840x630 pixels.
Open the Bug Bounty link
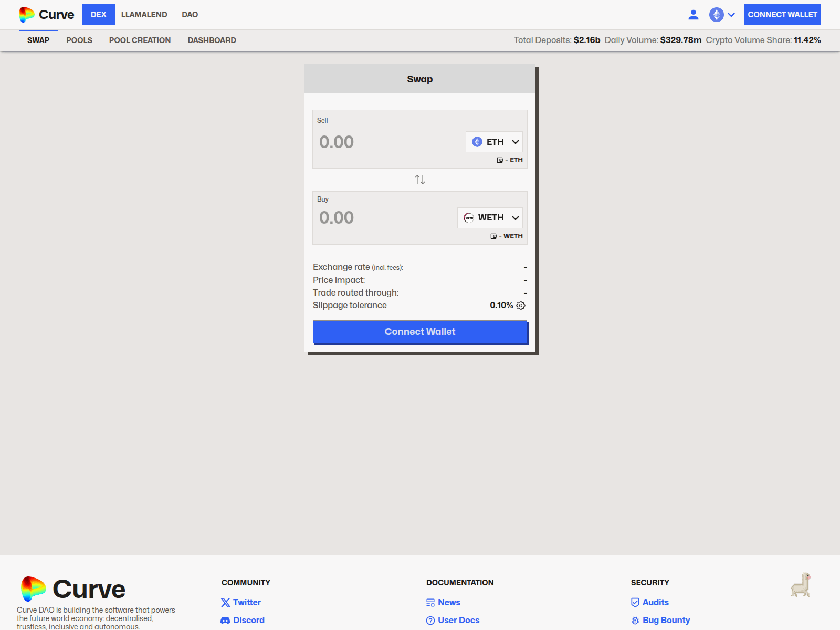[666, 621]
